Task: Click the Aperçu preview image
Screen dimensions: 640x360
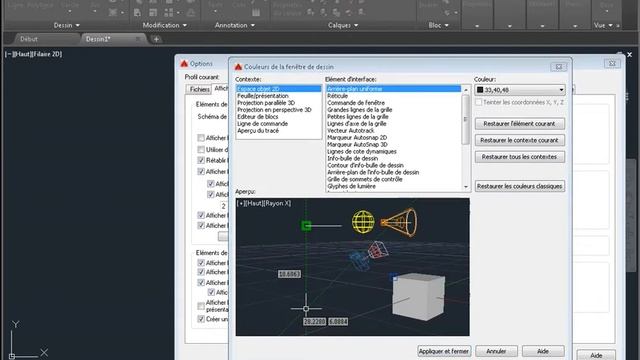Action: 353,267
